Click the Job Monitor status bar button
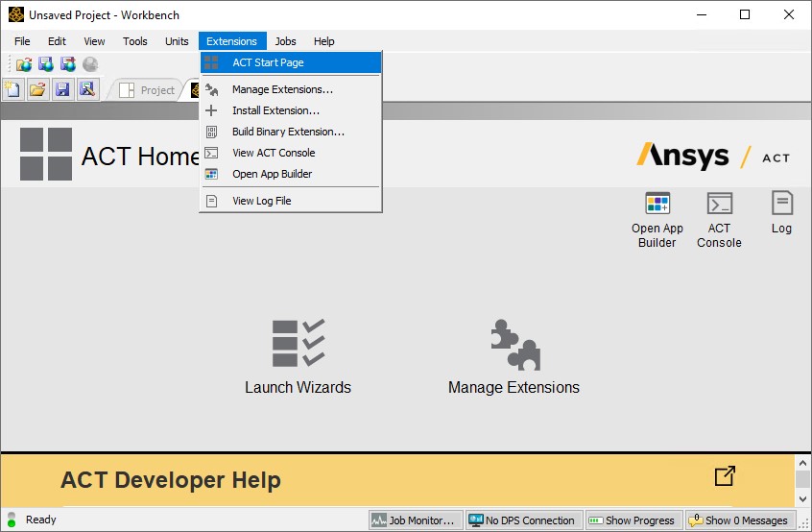Viewport: 812px width, 532px height. pos(417,520)
